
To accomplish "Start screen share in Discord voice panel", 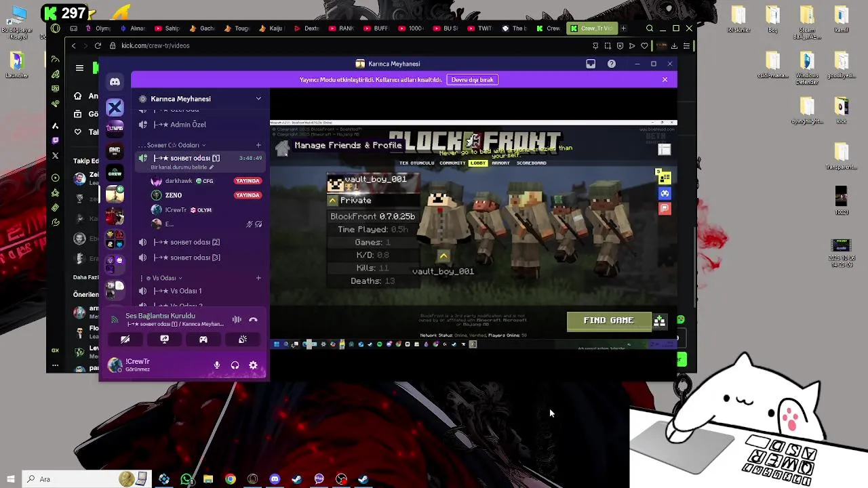I will [164, 339].
